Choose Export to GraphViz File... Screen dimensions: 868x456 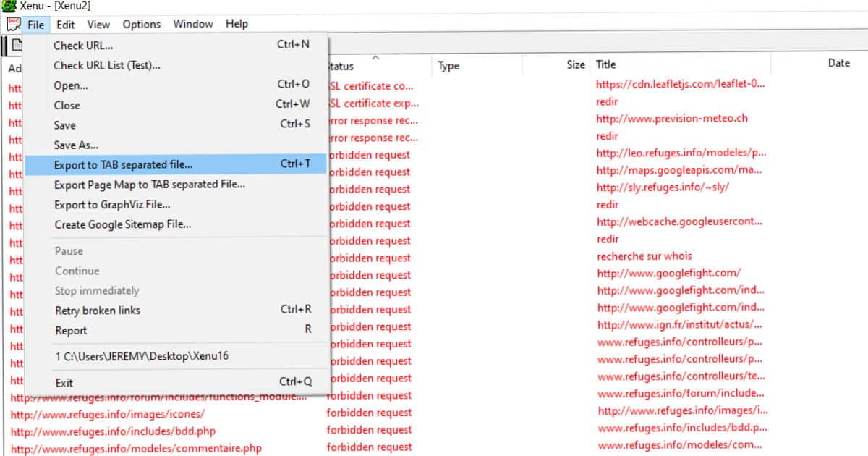177,205
